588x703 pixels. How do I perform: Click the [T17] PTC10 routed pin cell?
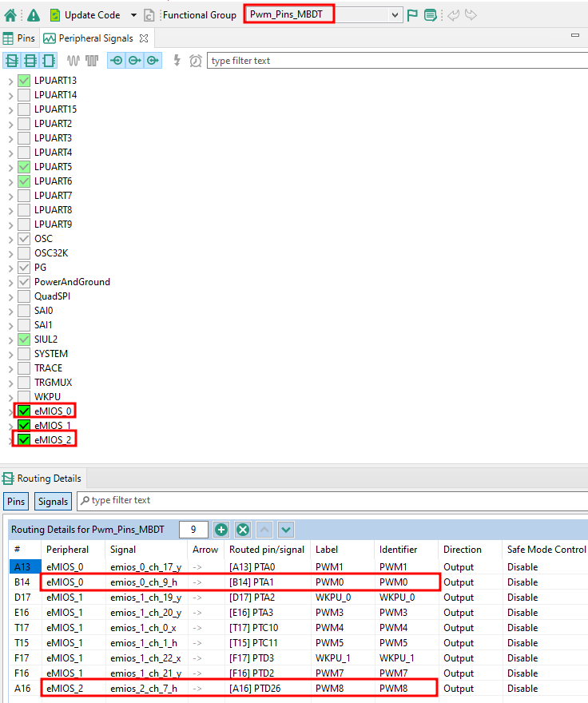coord(254,628)
